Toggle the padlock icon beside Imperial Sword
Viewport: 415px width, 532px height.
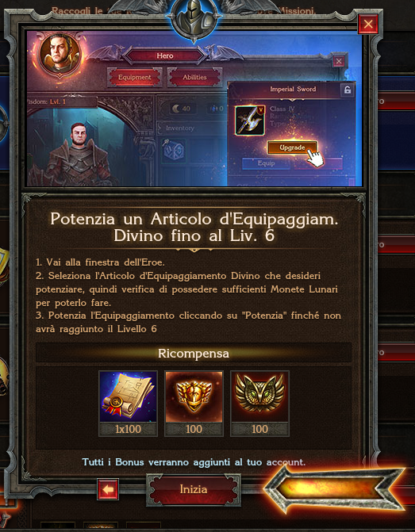(x=347, y=90)
